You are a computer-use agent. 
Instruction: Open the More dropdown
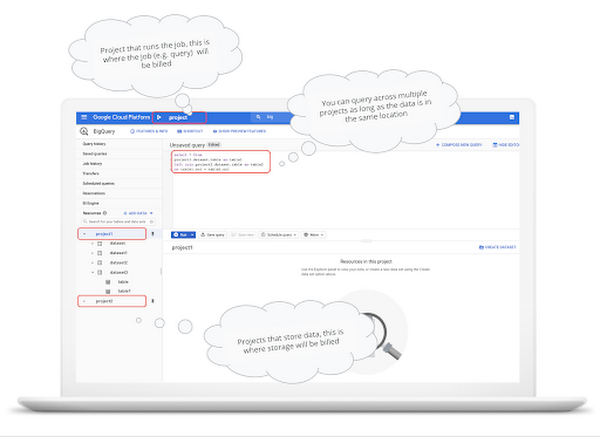pos(313,235)
